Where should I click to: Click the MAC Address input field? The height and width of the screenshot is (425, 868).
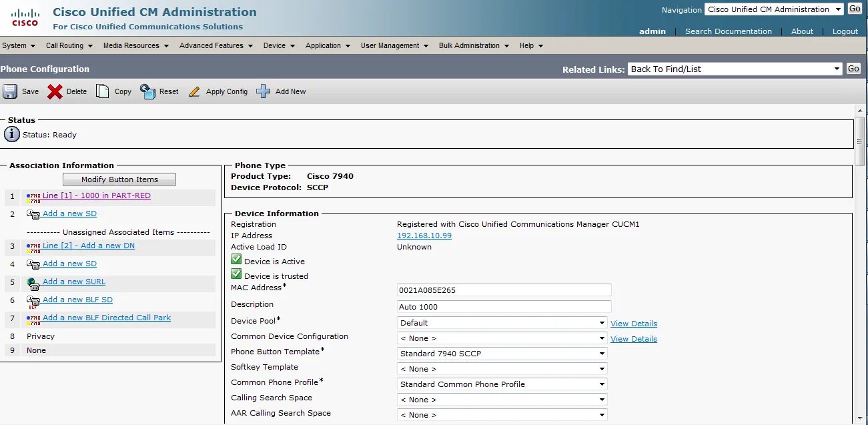point(504,290)
